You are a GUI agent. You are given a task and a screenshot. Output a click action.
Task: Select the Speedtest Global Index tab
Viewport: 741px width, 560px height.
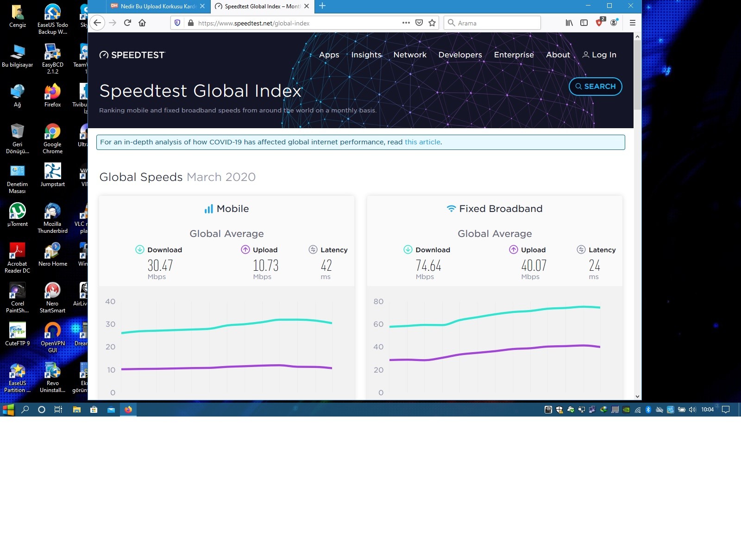coord(262,6)
